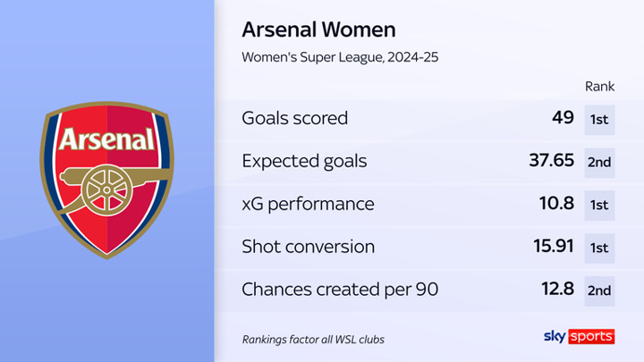Click the 1st rank badge for xG performance
The width and height of the screenshot is (644, 362).
coord(598,204)
